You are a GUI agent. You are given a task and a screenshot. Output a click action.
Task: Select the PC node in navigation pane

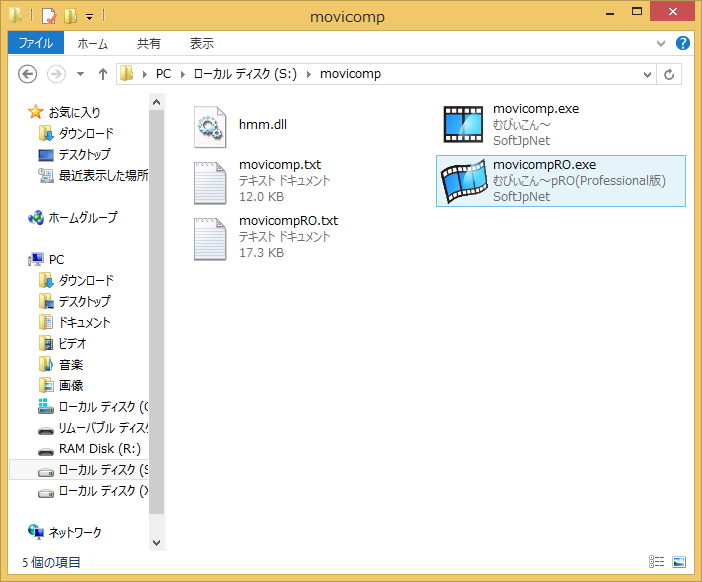coord(56,259)
